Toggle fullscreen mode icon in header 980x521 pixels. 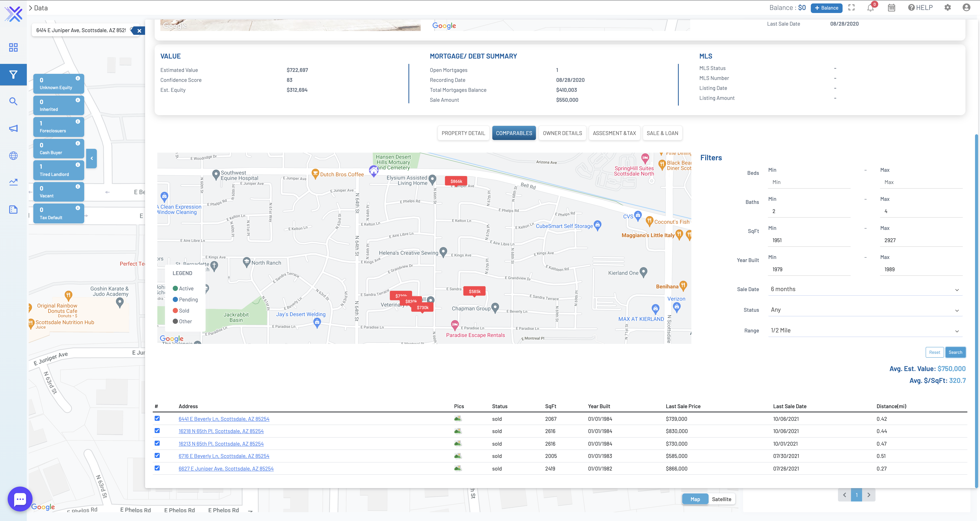click(x=851, y=8)
